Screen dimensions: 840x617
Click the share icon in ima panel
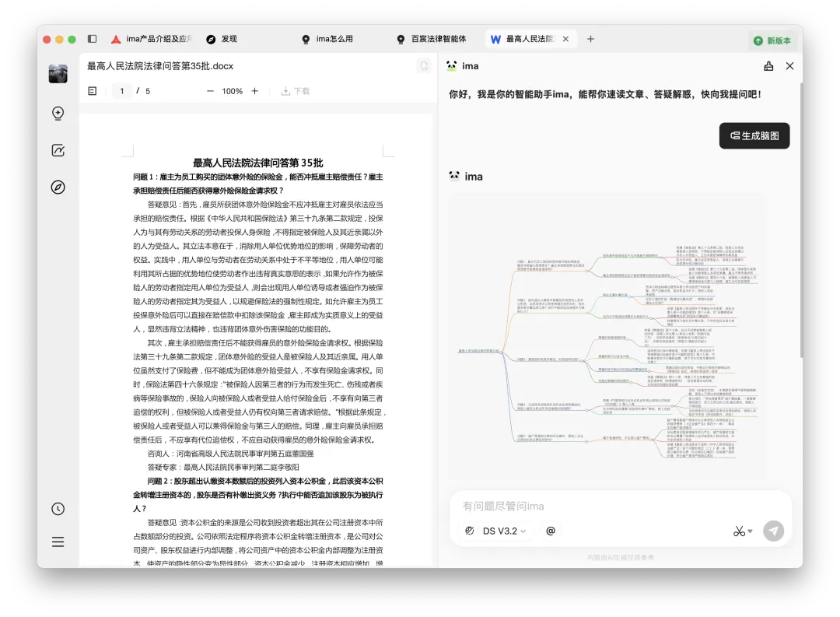[x=768, y=66]
